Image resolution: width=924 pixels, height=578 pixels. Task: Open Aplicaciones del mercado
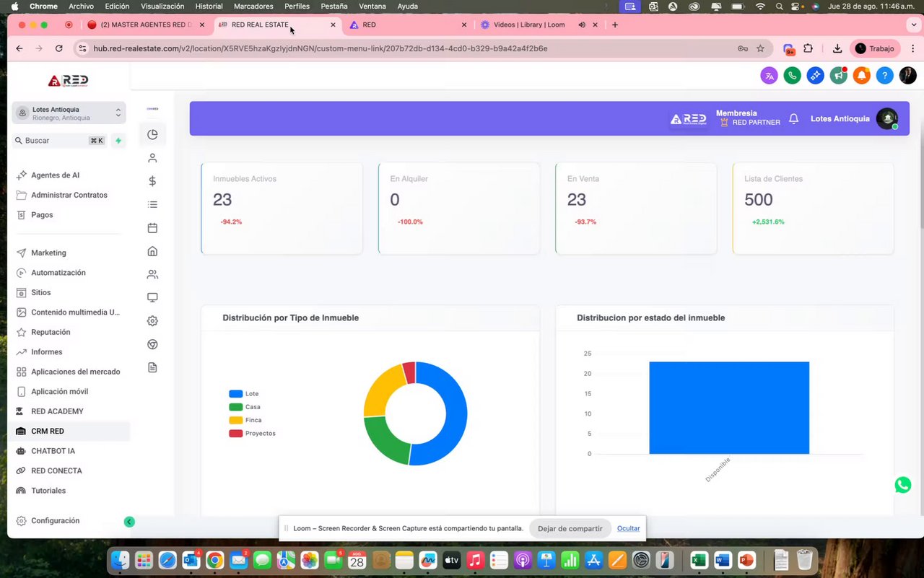69,372
